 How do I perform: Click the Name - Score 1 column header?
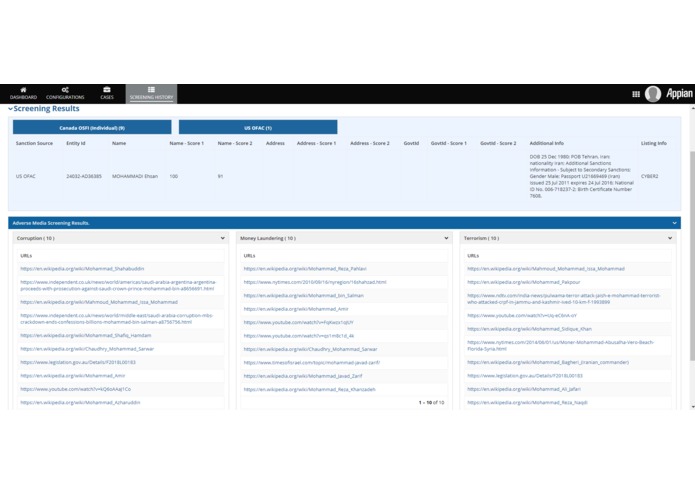[187, 143]
